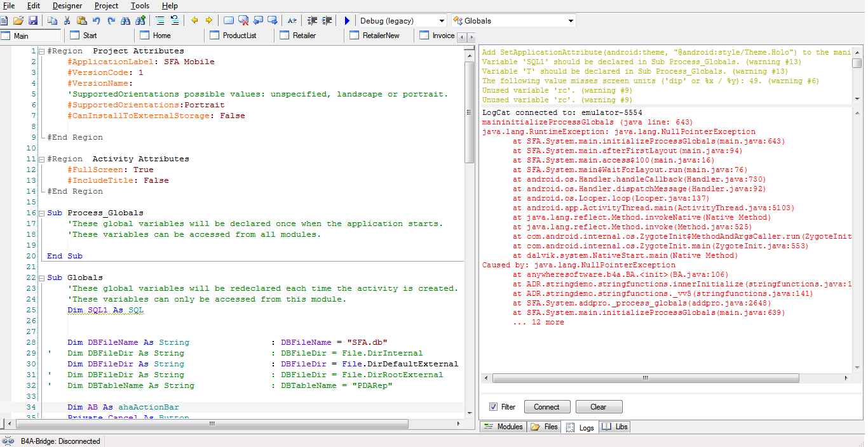Click the Save icon in toolbar
Image resolution: width=868 pixels, height=447 pixels.
33,21
